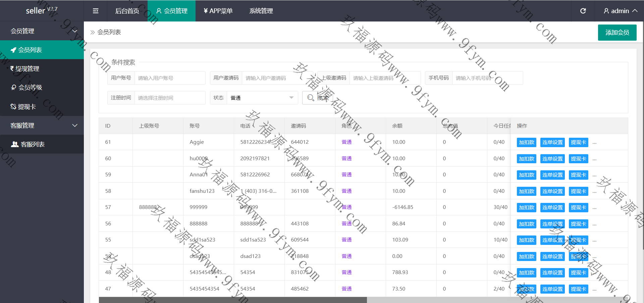Image resolution: width=644 pixels, height=303 pixels.
Task: Open the 状态 dropdown showing 普通
Action: pyautogui.click(x=262, y=98)
